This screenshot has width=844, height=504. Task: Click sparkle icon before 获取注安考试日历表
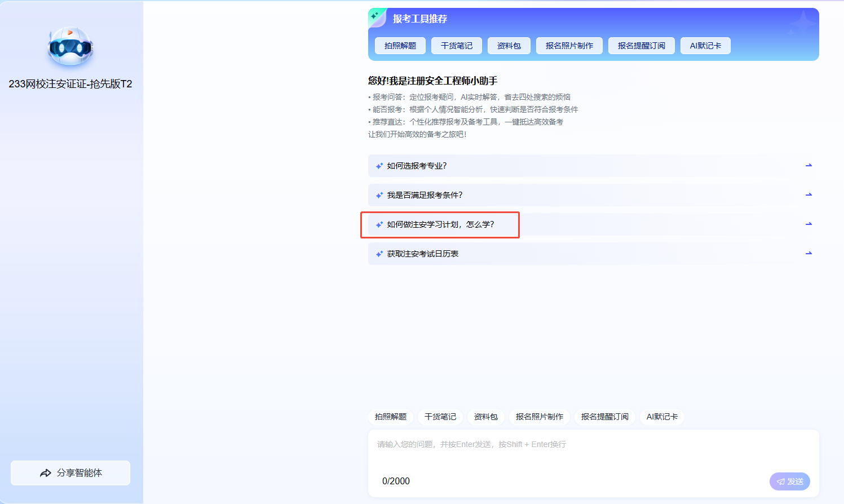click(x=379, y=254)
